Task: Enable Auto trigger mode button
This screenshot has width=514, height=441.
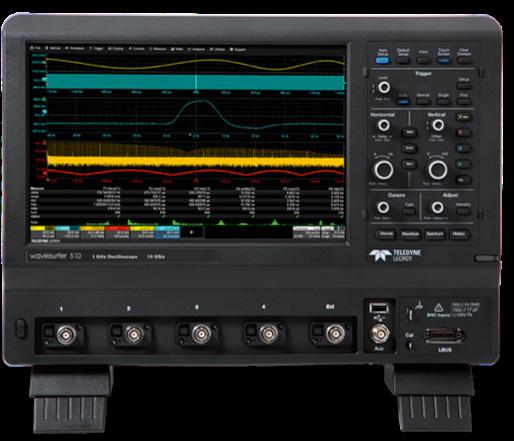Action: 403,102
